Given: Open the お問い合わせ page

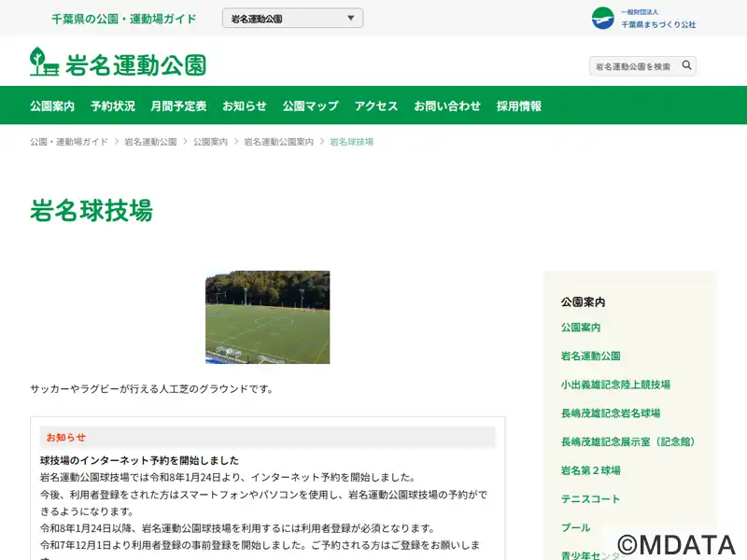Looking at the screenshot, I should point(447,106).
